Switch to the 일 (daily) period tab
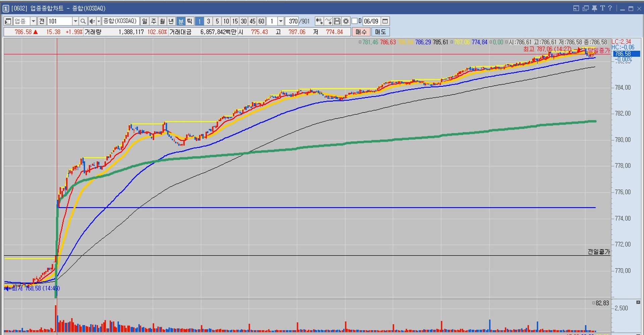The height and width of the screenshot is (335, 644). click(x=145, y=21)
